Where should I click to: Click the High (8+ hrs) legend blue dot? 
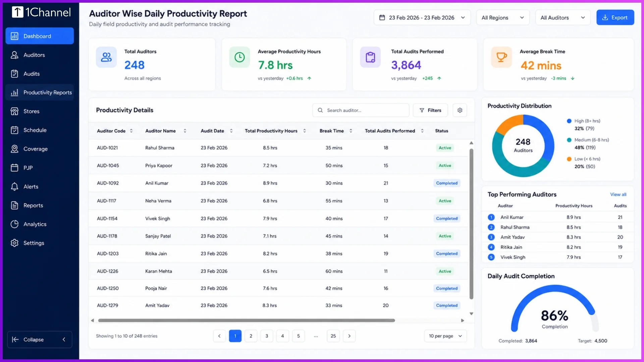569,121
